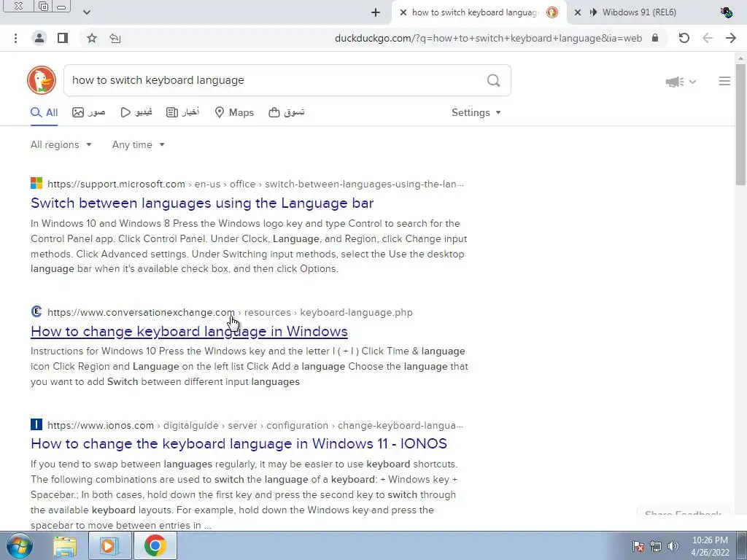
Task: Open the IONOS Windows 11 keyboard result
Action: (x=239, y=443)
